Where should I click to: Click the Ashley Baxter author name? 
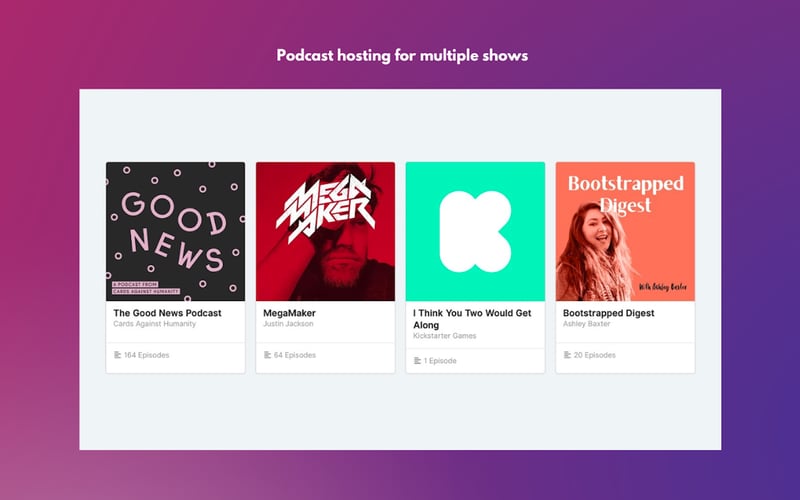pos(587,324)
